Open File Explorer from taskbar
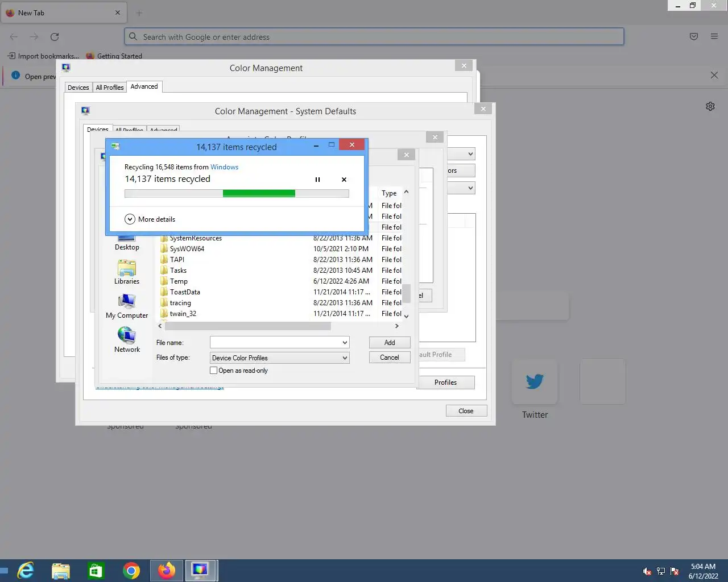Screen dimensions: 728x582 [61, 571]
